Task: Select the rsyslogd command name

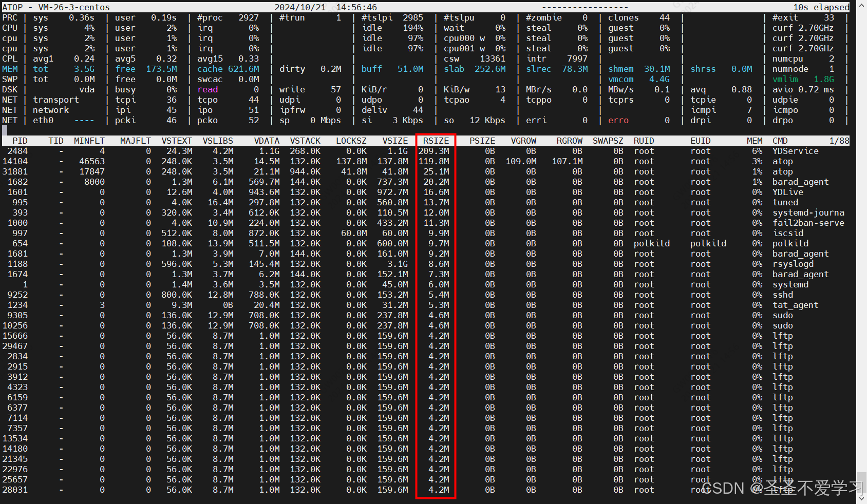Action: 793,264
